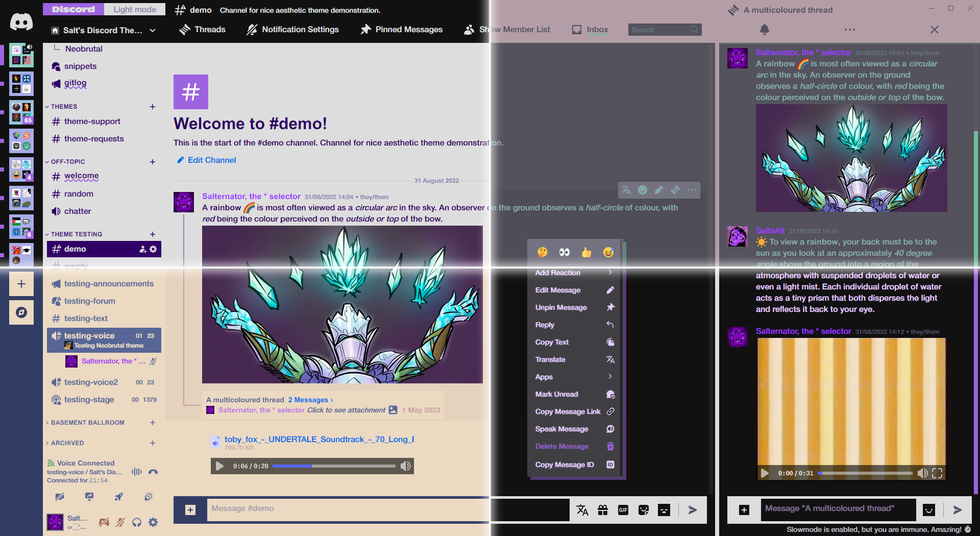
Task: Click the audio player progress bar
Action: pos(334,466)
